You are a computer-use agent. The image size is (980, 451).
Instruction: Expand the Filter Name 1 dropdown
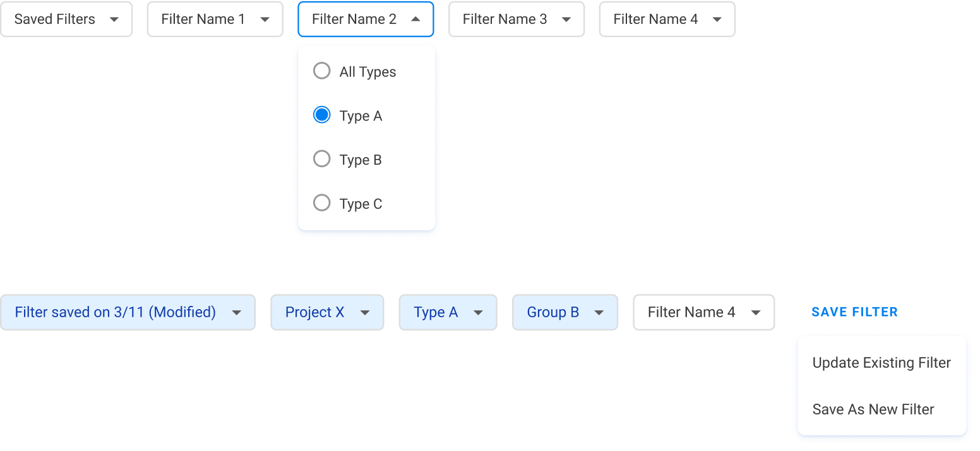(x=215, y=20)
